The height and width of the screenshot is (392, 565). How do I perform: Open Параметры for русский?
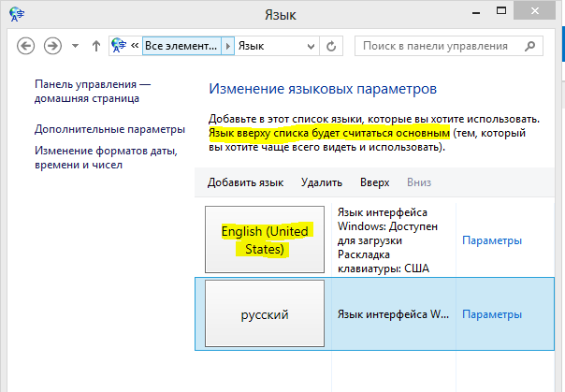click(x=492, y=314)
